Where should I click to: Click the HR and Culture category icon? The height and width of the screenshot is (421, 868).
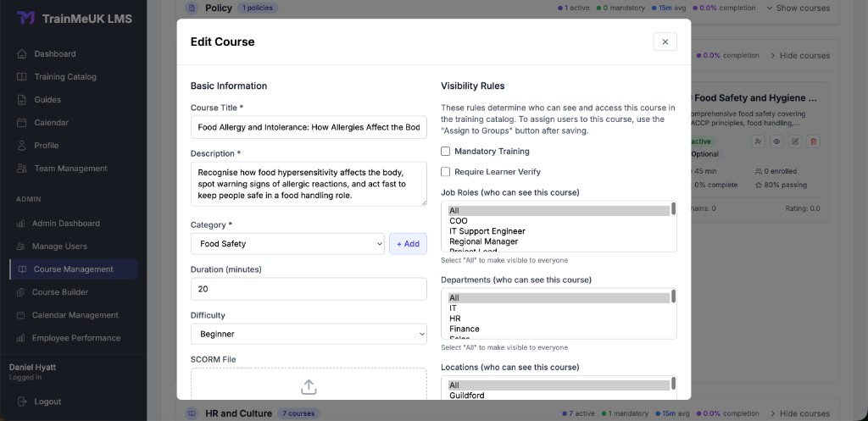coord(192,413)
